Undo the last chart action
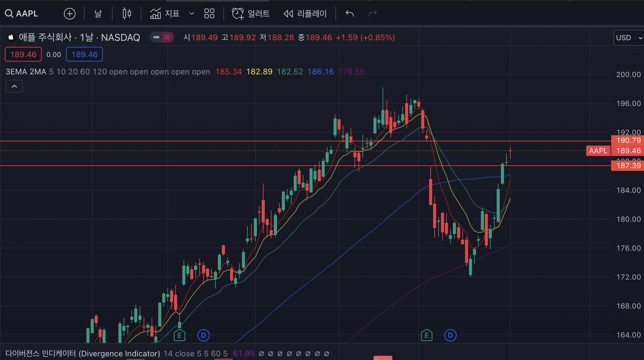The width and height of the screenshot is (644, 360). [350, 13]
